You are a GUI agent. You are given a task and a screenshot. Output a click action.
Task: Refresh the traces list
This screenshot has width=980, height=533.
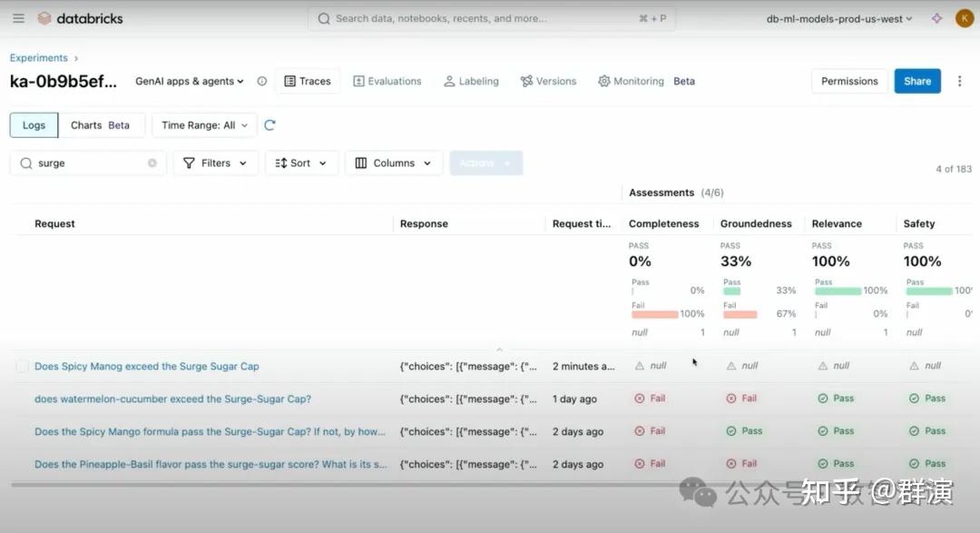coord(269,125)
